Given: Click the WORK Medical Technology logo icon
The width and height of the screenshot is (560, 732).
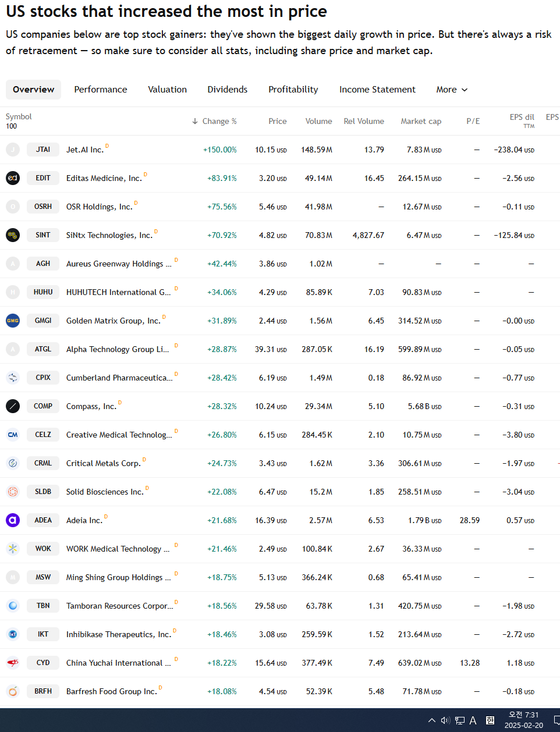Looking at the screenshot, I should click(x=13, y=549).
